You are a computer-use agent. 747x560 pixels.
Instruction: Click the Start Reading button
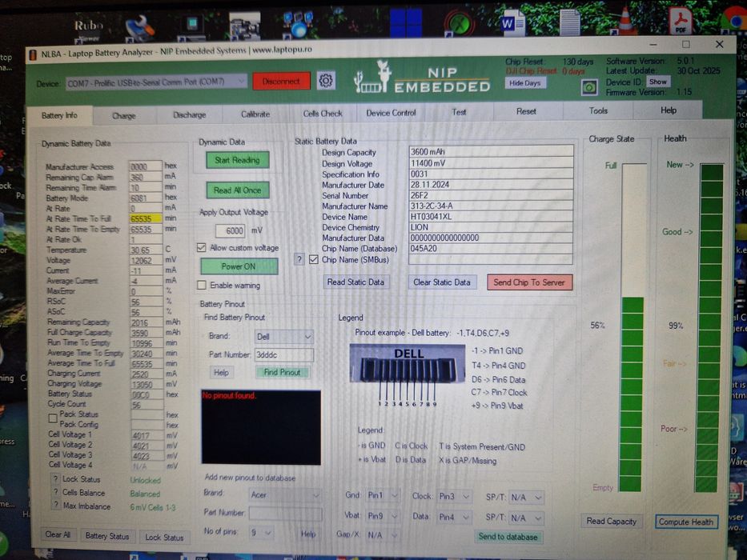click(x=237, y=160)
